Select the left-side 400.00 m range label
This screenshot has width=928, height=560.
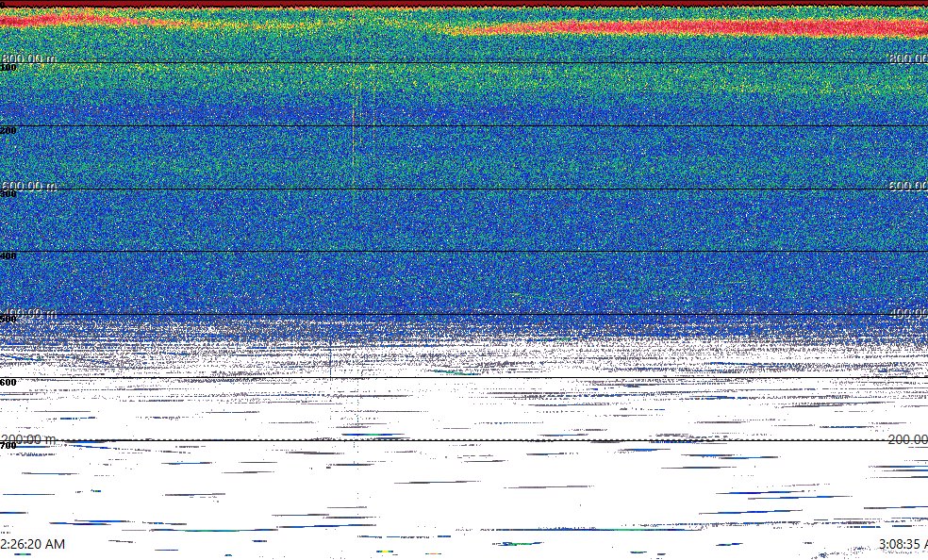click(29, 313)
